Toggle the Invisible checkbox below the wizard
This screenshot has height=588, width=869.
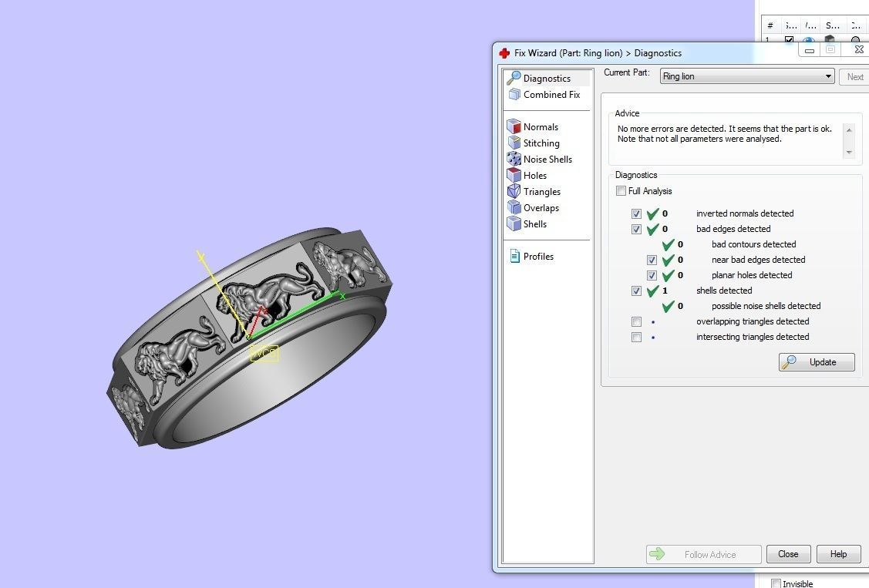coord(776,583)
